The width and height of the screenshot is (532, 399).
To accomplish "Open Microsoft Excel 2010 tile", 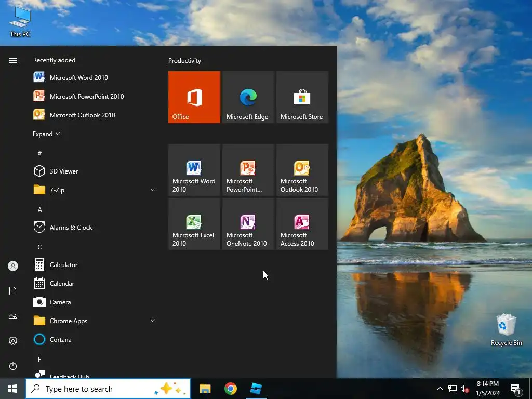I will coord(194,224).
